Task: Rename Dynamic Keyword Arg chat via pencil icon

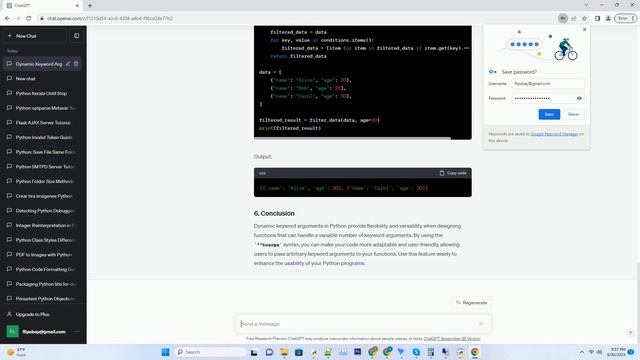Action: tap(68, 64)
